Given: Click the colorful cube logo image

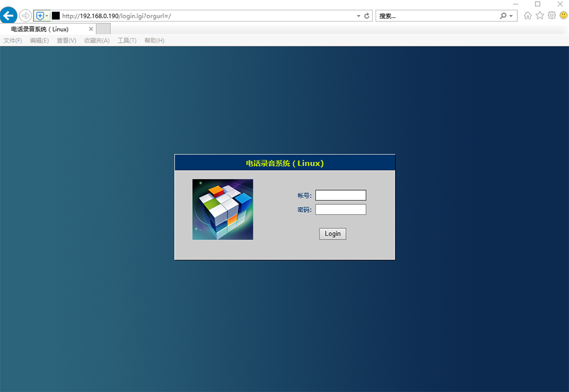Looking at the screenshot, I should (x=223, y=209).
